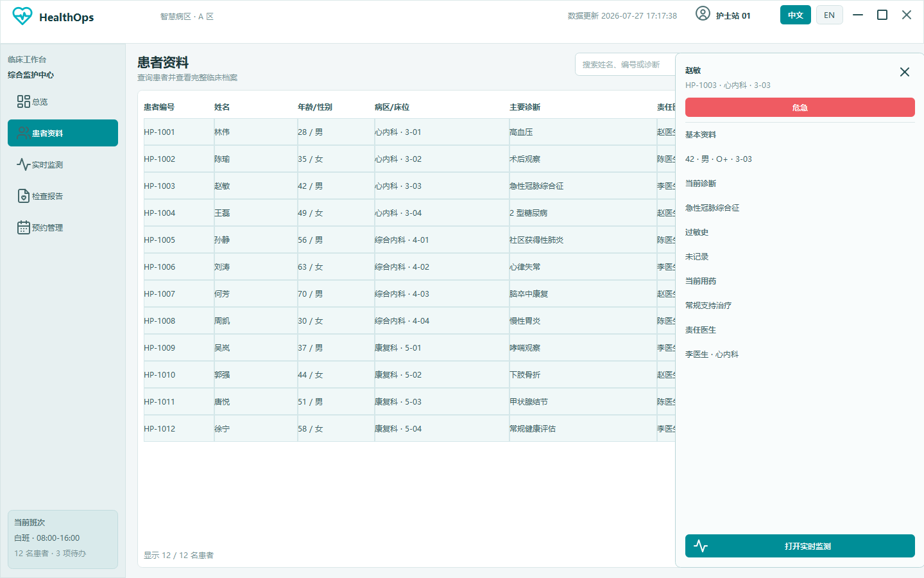Open 检查报告 from the sidebar
The width and height of the screenshot is (924, 578).
pos(63,196)
